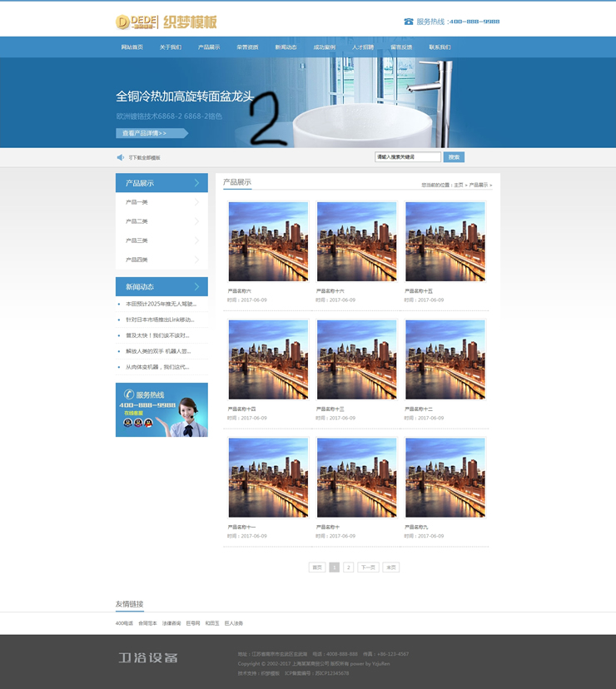The height and width of the screenshot is (689, 616).
Task: Click the 卫浴设备 footer logo
Action: pyautogui.click(x=147, y=658)
